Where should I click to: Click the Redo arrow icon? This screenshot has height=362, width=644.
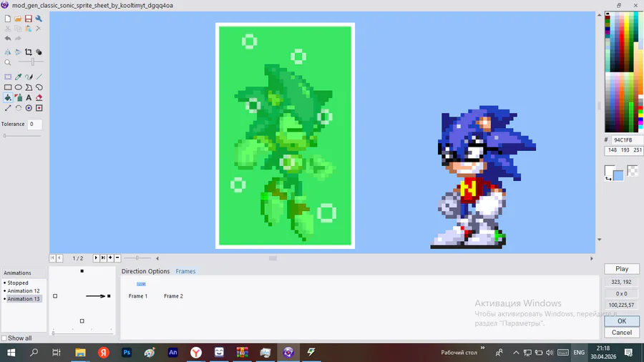click(18, 38)
